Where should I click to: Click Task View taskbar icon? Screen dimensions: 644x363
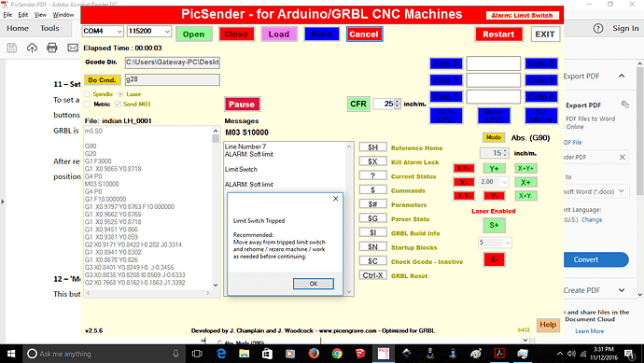click(197, 354)
